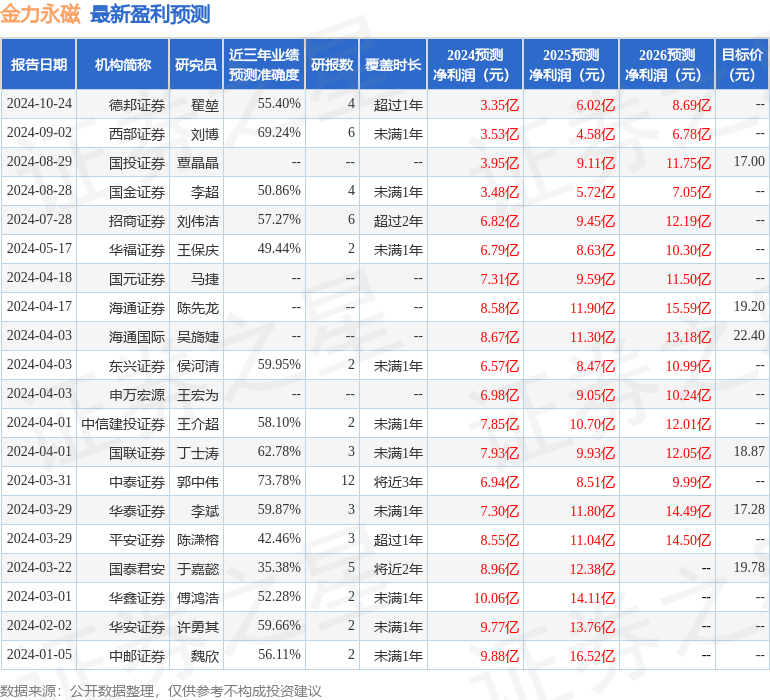
Task: Select the date cell 2024-10-24
Action: pyautogui.click(x=39, y=104)
